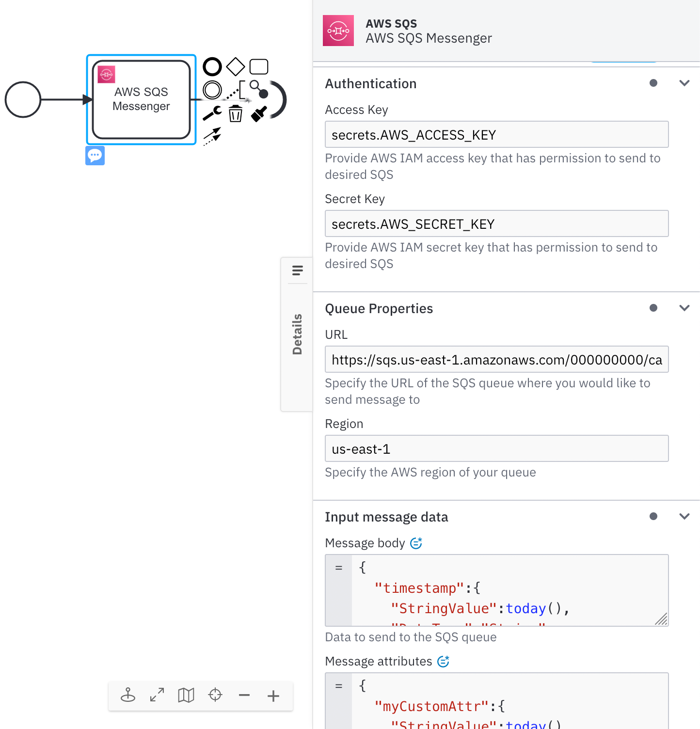
Task: Click the plus icon to zoom in
Action: coord(273,696)
